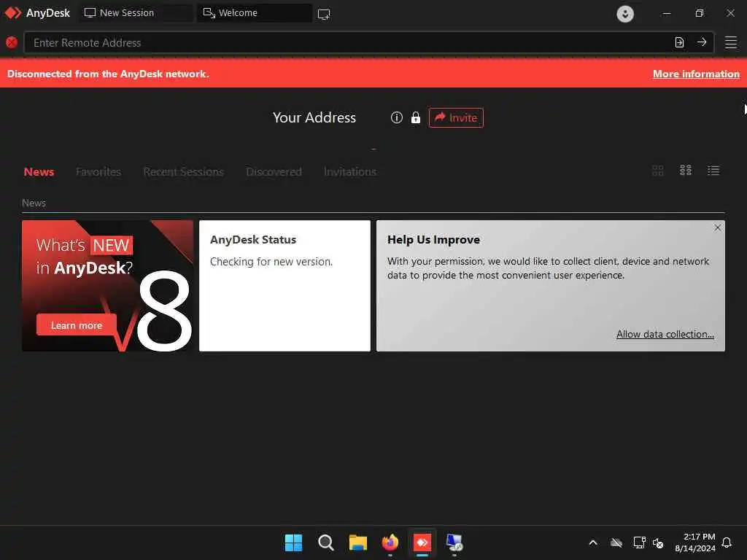The height and width of the screenshot is (560, 747).
Task: Switch to the Welcome tab
Action: tap(255, 13)
